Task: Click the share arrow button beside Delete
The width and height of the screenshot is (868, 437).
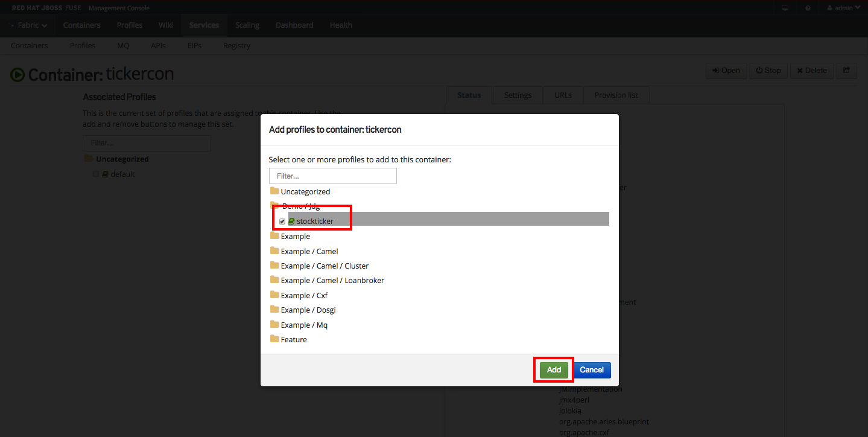Action: (846, 70)
